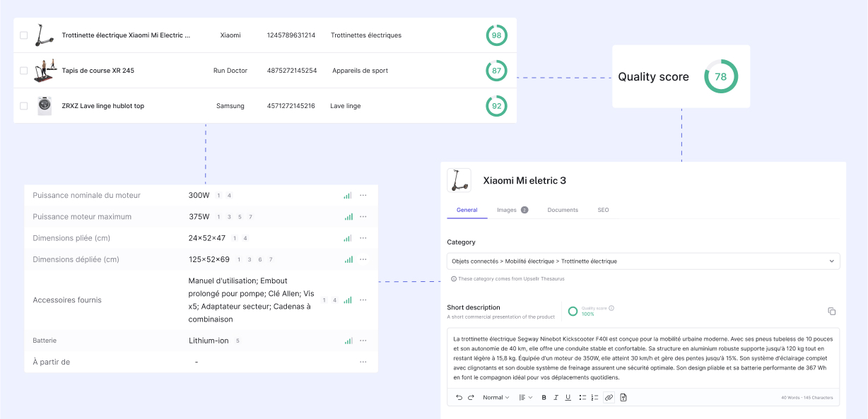Open the text alignment dropdown in the editor
The height and width of the screenshot is (419, 868).
point(525,398)
